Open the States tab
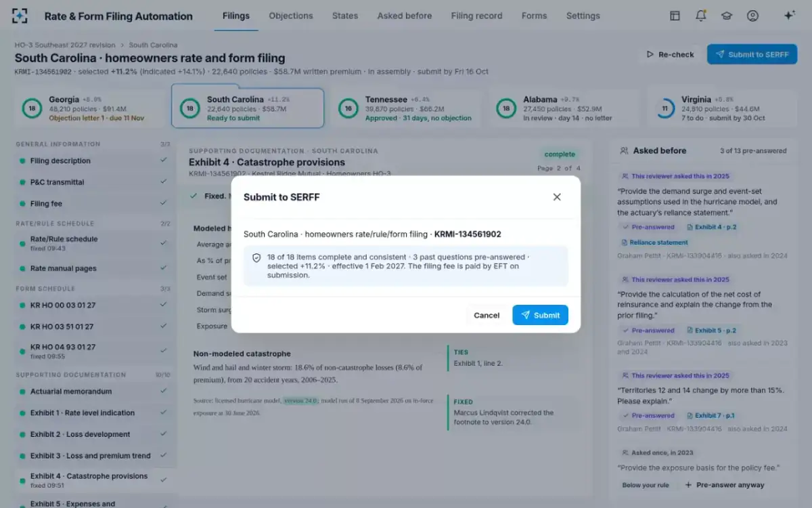812x508 pixels. click(x=345, y=16)
